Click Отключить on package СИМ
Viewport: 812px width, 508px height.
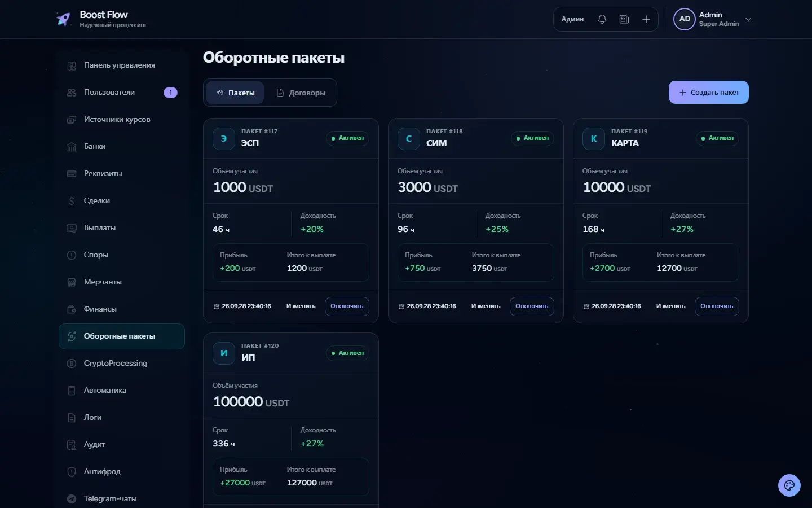click(x=532, y=306)
